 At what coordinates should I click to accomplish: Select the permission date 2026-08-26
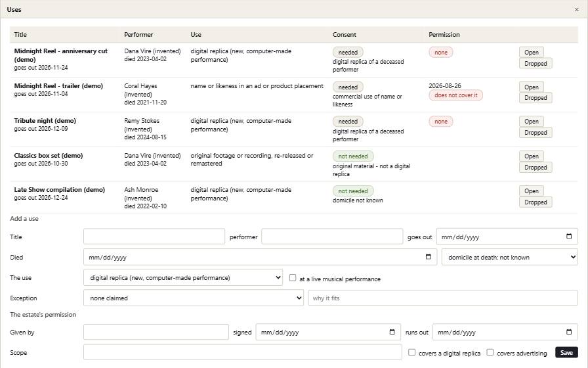point(445,85)
